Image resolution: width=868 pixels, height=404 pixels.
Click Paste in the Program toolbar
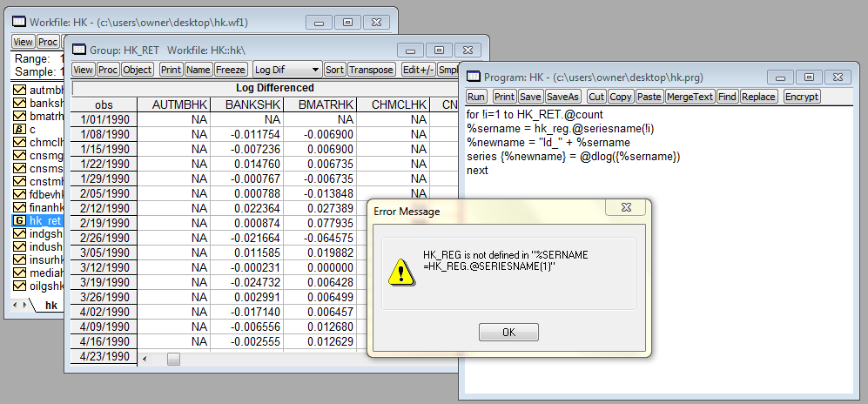(649, 97)
